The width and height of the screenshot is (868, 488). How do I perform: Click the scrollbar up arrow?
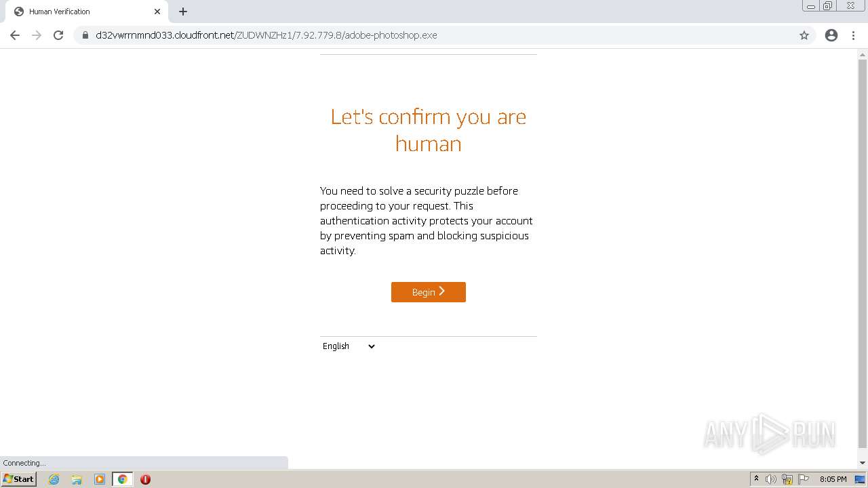click(x=863, y=54)
